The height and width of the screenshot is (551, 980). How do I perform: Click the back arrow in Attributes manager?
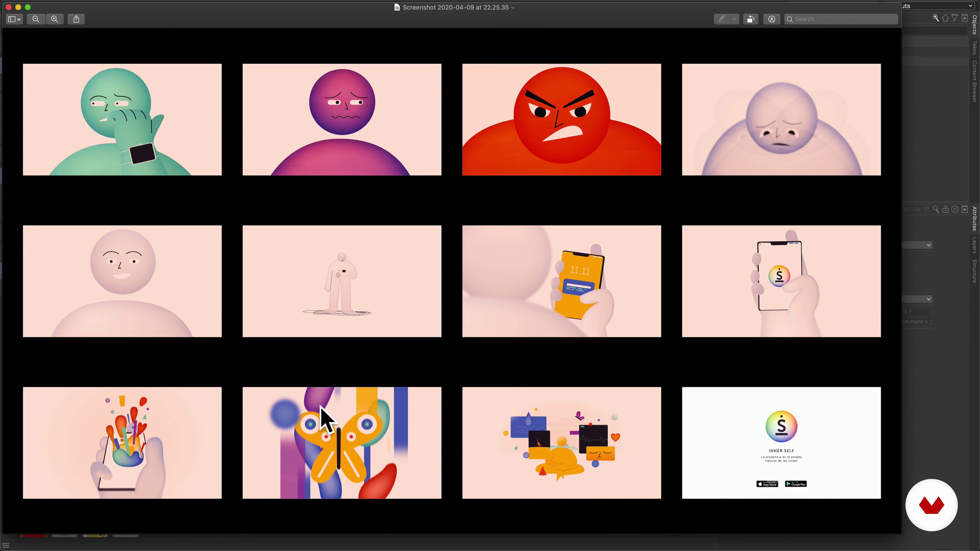(x=907, y=209)
